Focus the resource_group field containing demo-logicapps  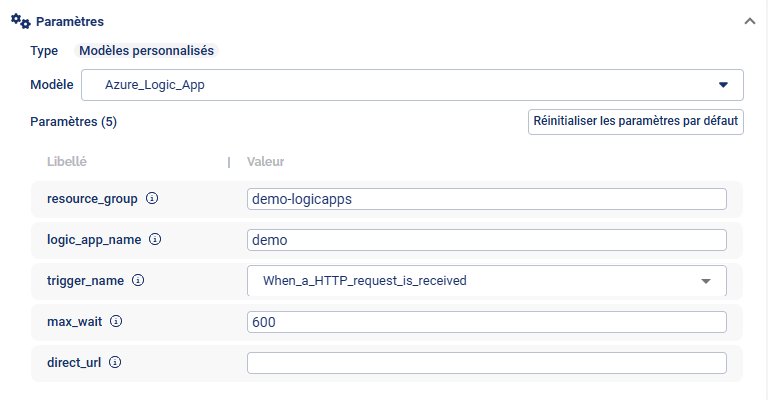[x=486, y=199]
